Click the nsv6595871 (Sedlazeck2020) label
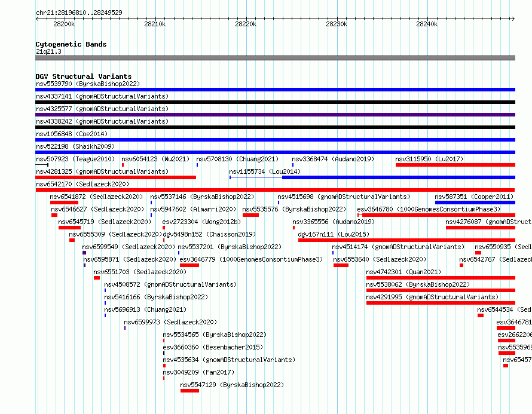532x414 pixels. tap(130, 259)
